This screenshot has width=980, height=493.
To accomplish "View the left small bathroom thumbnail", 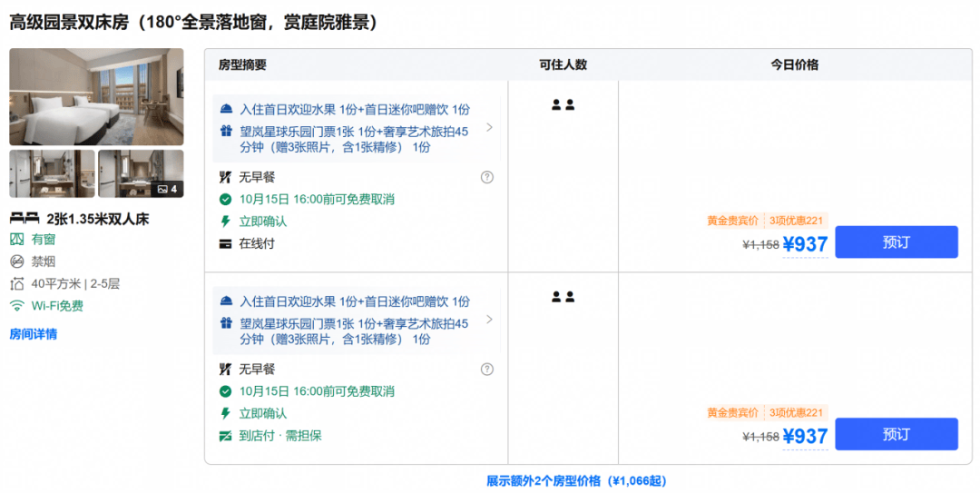I will click(x=52, y=173).
